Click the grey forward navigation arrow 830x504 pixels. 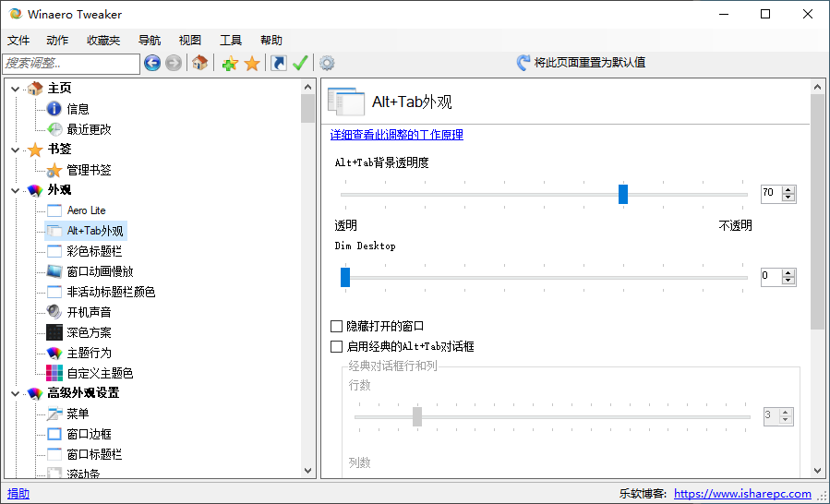pyautogui.click(x=173, y=63)
